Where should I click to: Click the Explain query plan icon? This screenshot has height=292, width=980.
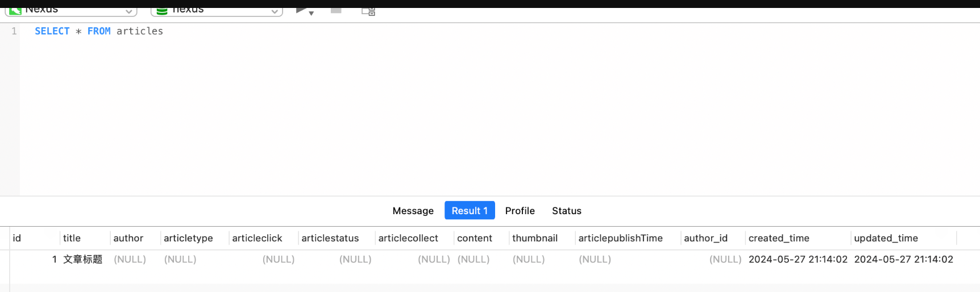pyautogui.click(x=368, y=11)
